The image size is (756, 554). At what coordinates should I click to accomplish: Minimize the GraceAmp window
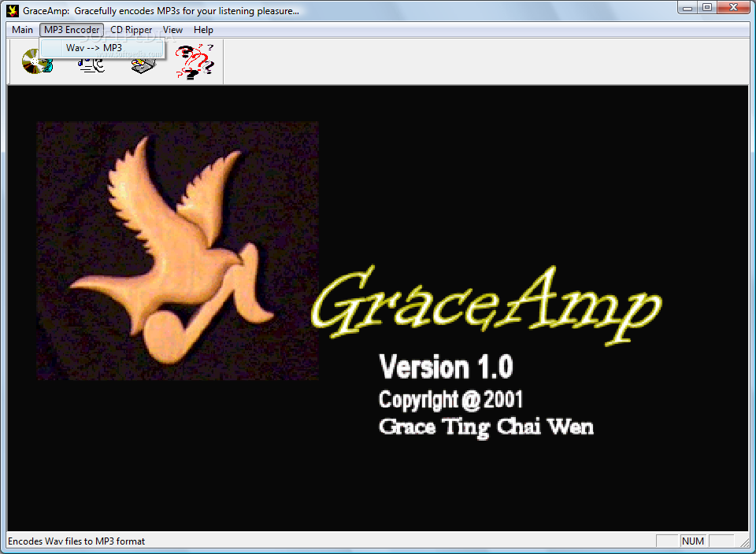[687, 8]
